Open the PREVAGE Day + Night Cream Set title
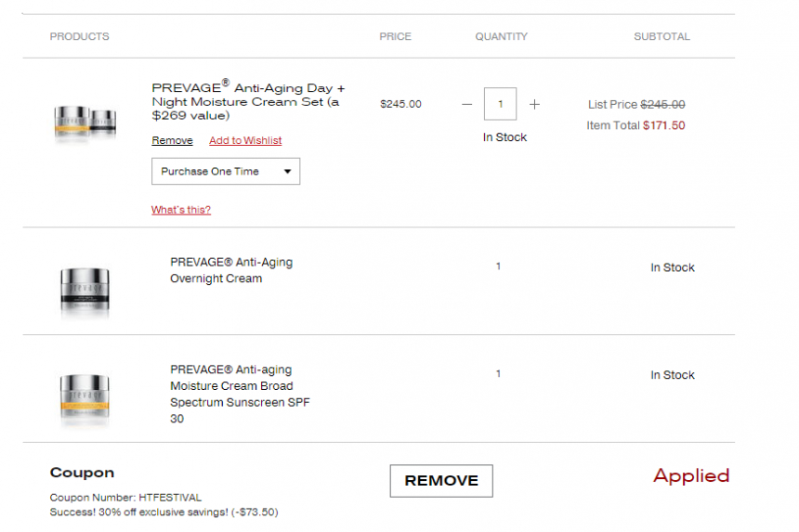This screenshot has width=799, height=532. (248, 101)
